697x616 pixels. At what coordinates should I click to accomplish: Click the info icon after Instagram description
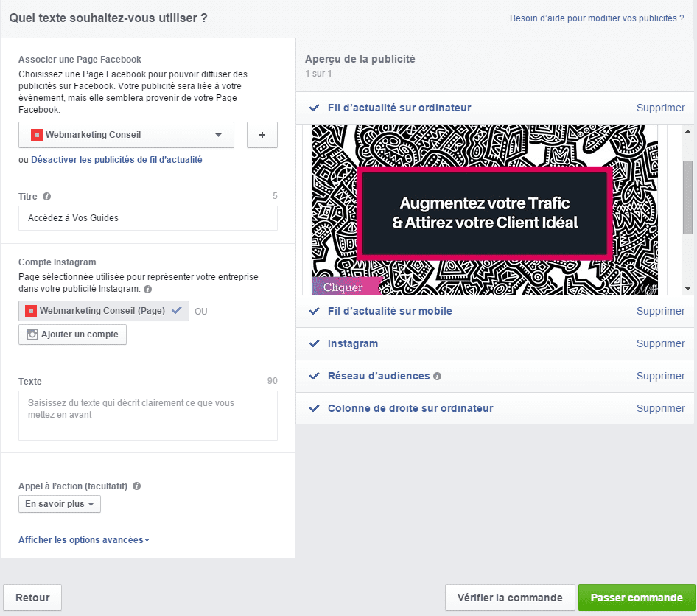click(147, 289)
